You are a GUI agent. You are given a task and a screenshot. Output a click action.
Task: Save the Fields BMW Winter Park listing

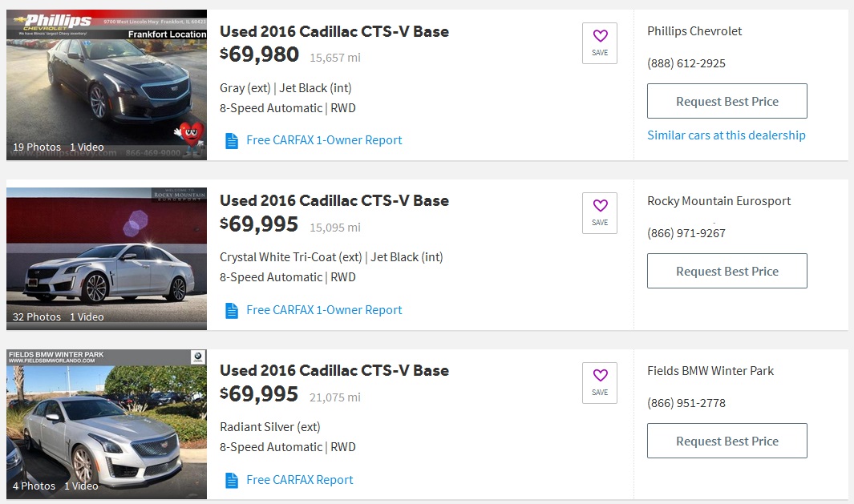click(x=600, y=383)
